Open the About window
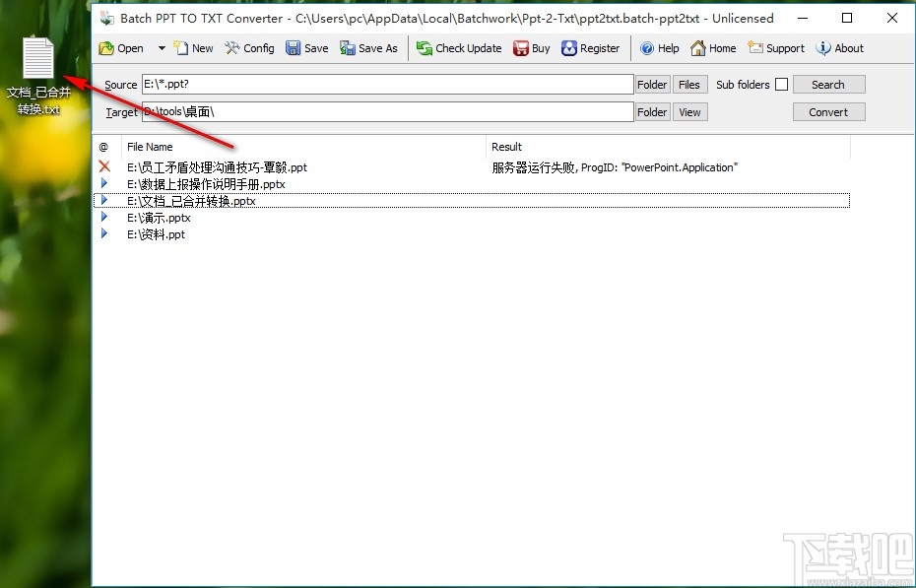The width and height of the screenshot is (916, 588). click(x=839, y=47)
